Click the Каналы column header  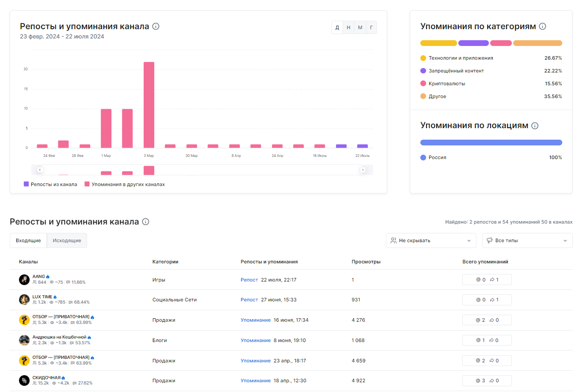pos(28,262)
